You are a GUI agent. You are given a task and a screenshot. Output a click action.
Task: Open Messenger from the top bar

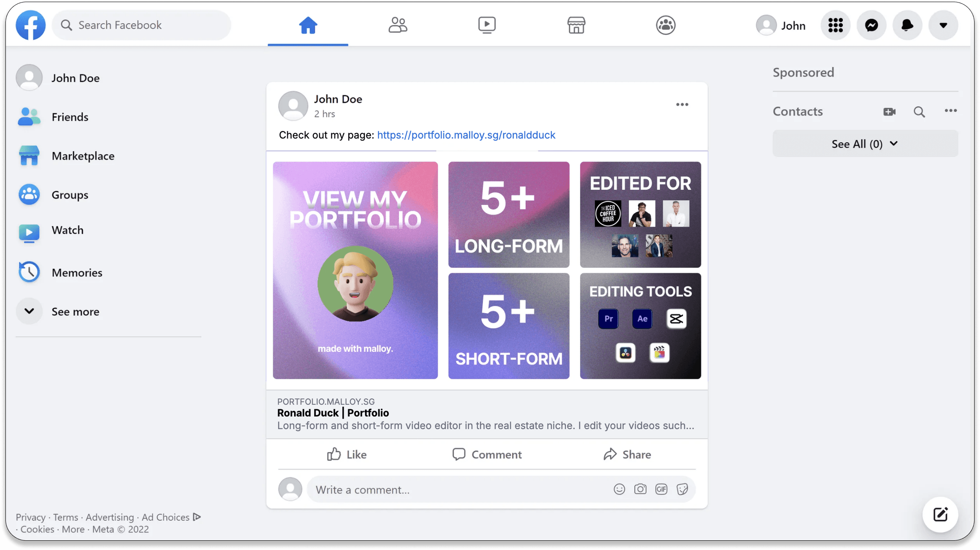click(871, 25)
